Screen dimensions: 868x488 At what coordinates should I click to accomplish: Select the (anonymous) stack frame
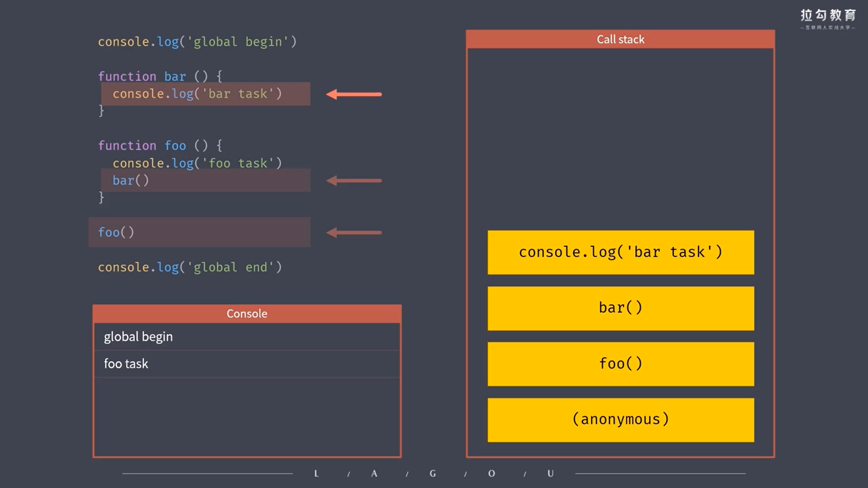pos(621,420)
